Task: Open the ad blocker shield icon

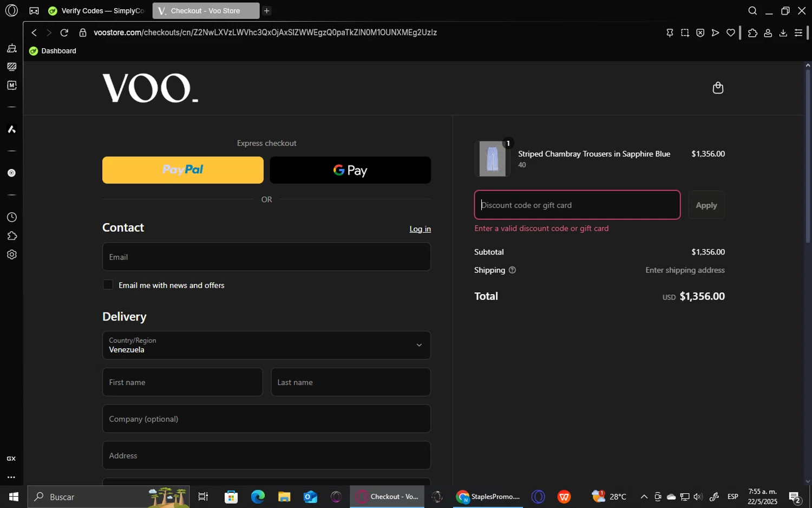Action: 700,32
